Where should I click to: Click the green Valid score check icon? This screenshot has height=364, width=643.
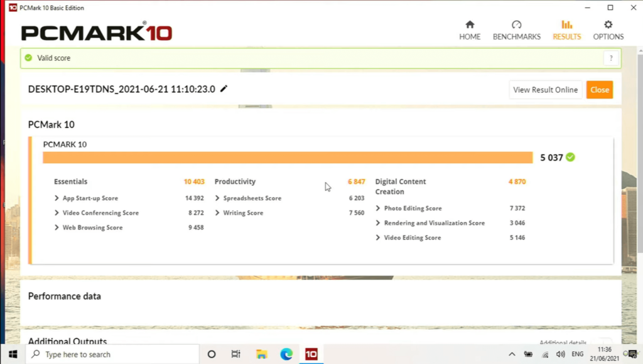[28, 58]
